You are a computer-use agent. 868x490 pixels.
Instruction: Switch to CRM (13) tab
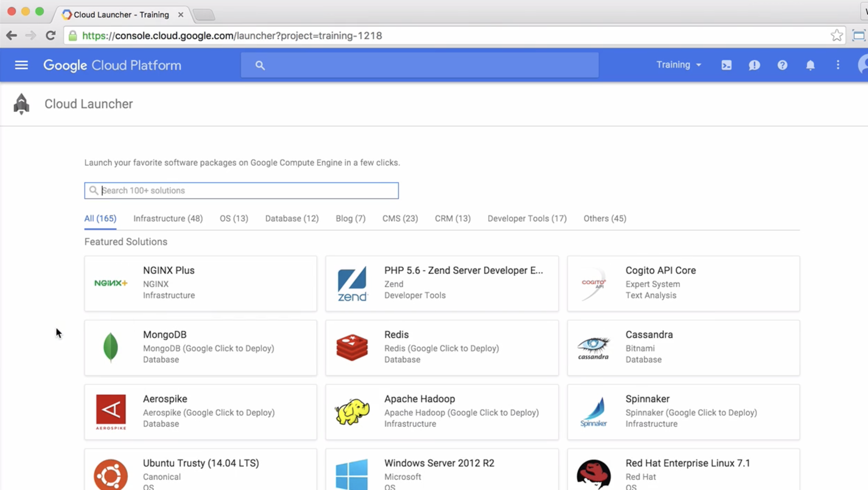click(x=452, y=218)
